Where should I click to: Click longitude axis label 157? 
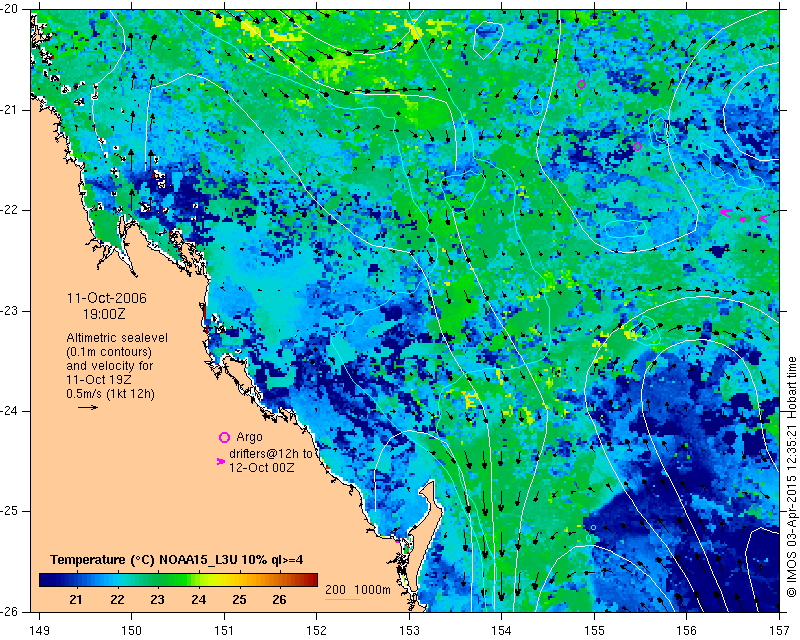(x=780, y=631)
